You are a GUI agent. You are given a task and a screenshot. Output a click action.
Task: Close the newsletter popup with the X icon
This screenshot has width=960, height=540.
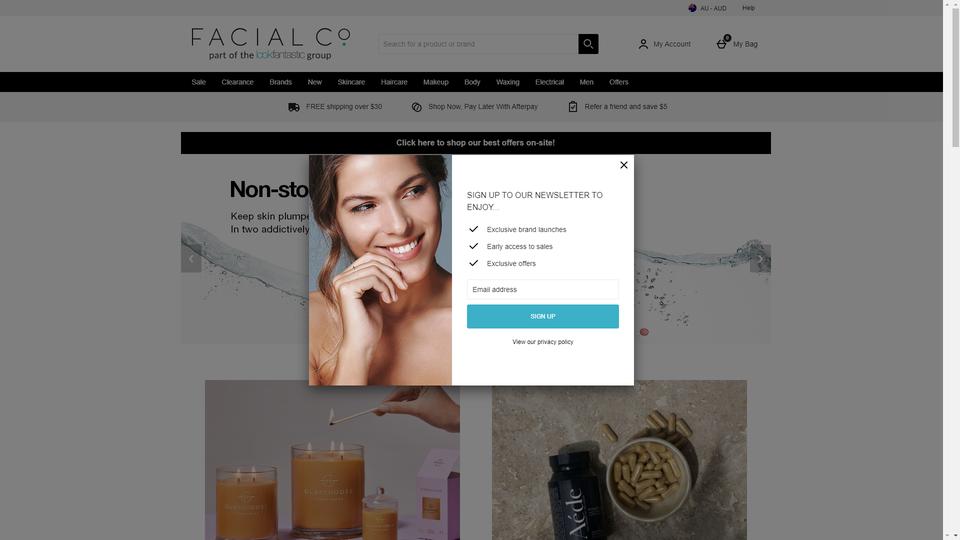(623, 165)
